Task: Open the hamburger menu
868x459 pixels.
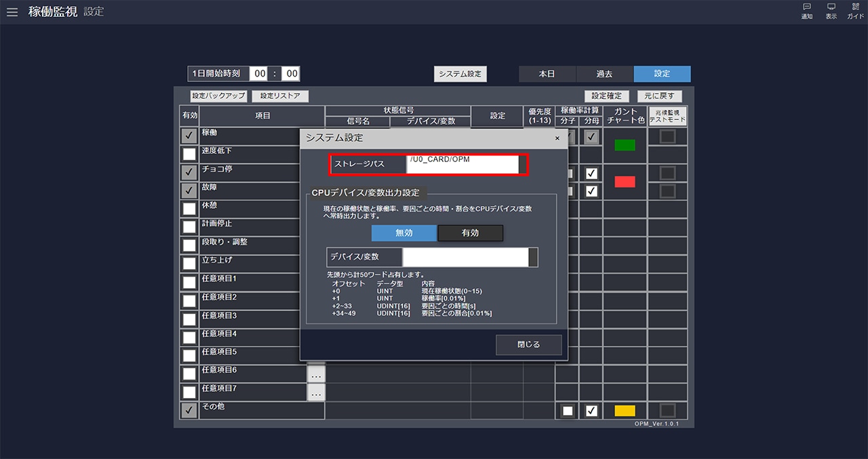Action: coord(12,12)
